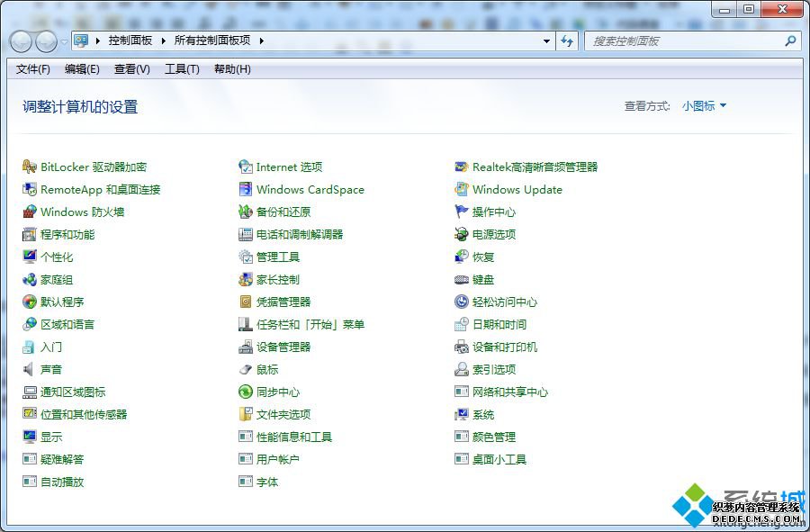810x532 pixels.
Task: Open the 任务栏和「开始」菜单 link
Action: pyautogui.click(x=310, y=324)
